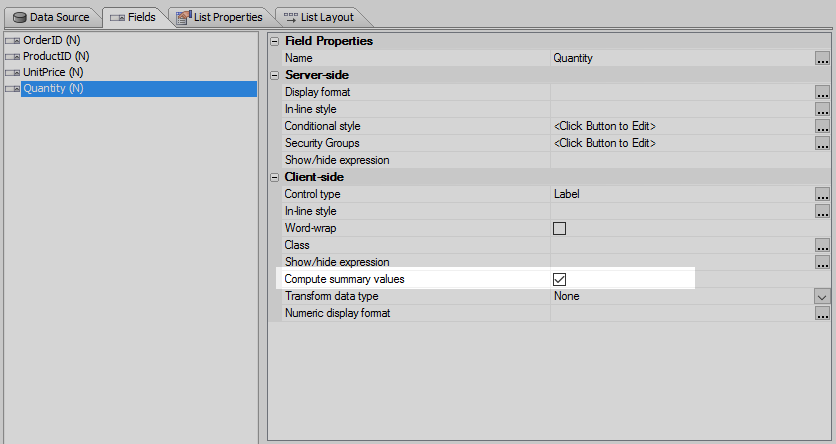Enable the Word-wrap checkbox
Viewport: 836px width, 444px height.
click(559, 229)
